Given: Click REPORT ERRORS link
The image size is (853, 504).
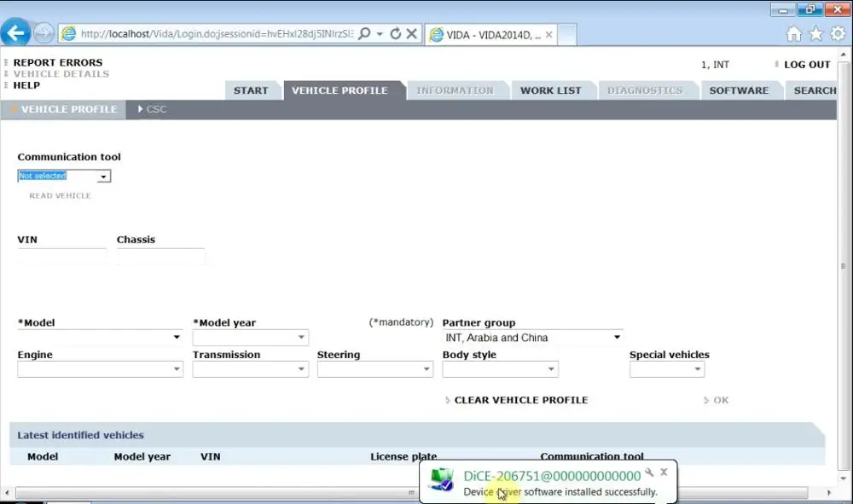Looking at the screenshot, I should click(x=58, y=62).
